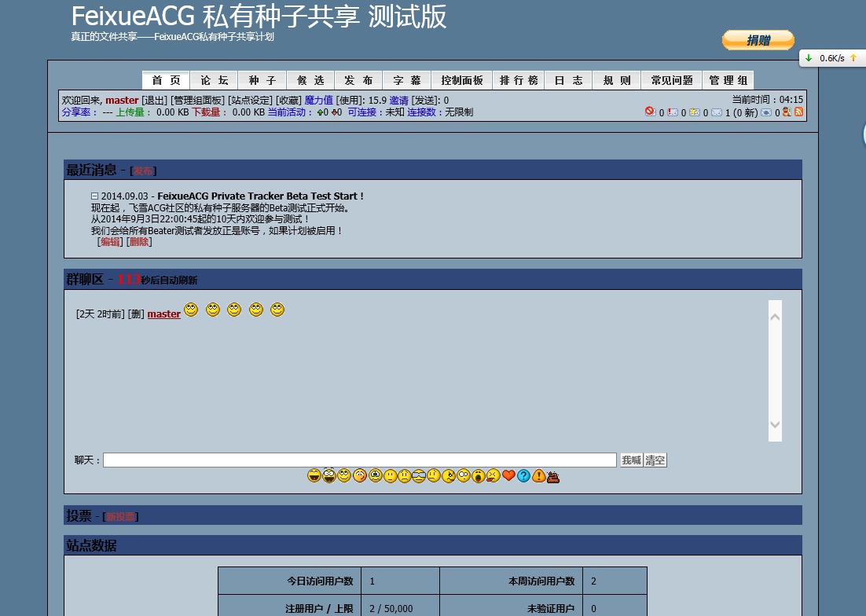Viewport: 866px width, 616px height.
Task: Click 删 to delete master's shout
Action: [x=136, y=314]
